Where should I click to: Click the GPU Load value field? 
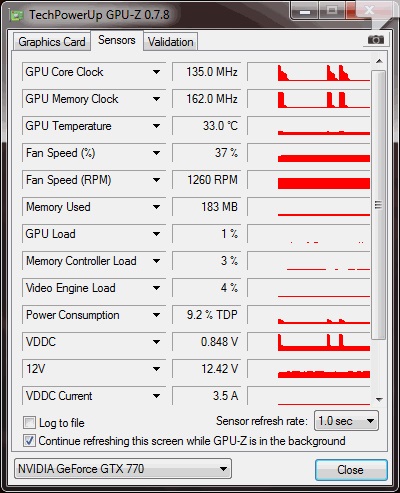point(207,234)
